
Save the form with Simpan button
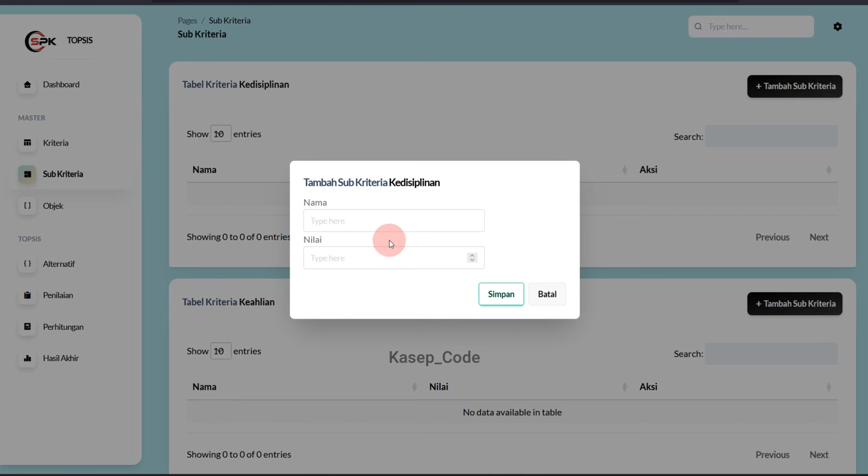(501, 294)
